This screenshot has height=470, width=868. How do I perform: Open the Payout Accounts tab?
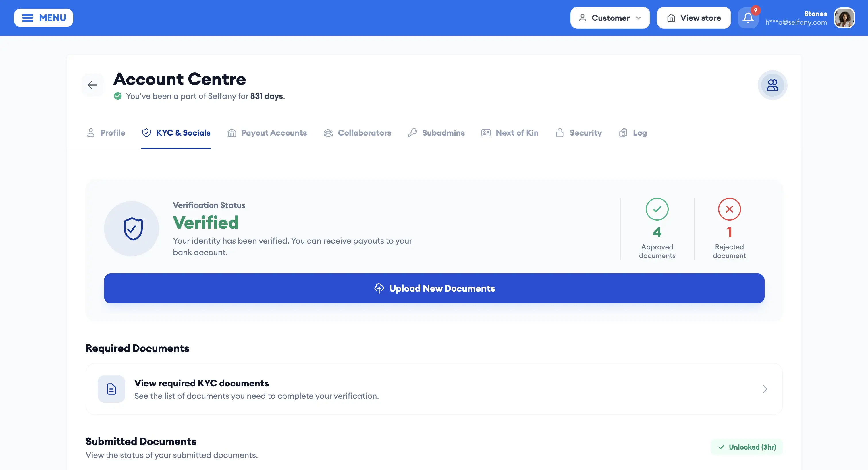click(x=267, y=133)
